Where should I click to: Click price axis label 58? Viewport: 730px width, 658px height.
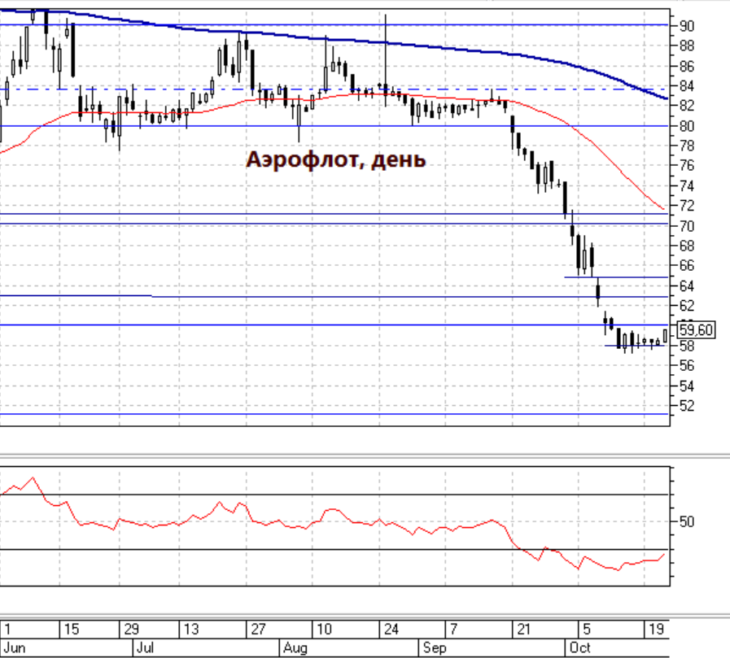coord(687,346)
